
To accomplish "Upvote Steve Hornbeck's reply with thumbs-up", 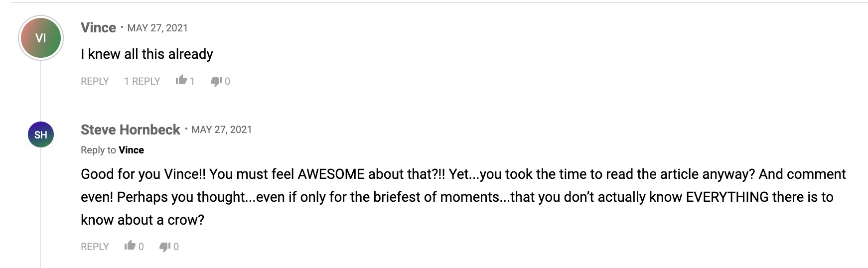I will coord(130,246).
